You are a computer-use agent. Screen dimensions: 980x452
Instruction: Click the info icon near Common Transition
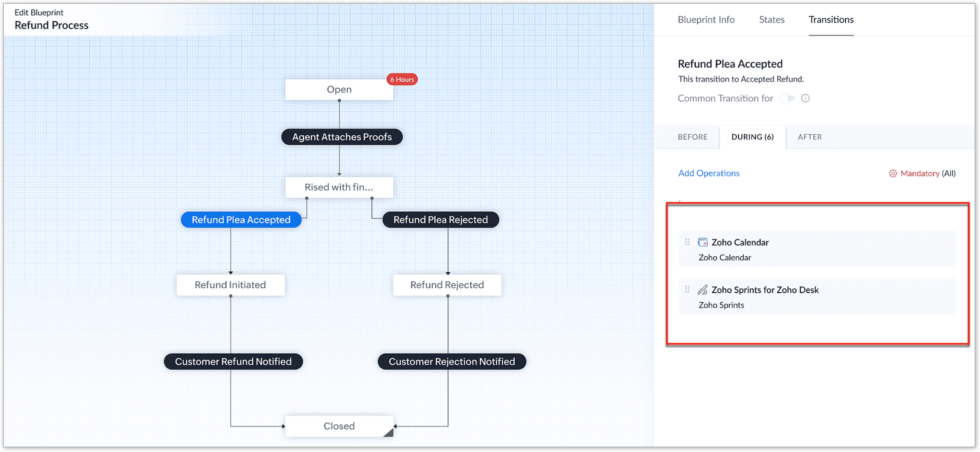click(x=805, y=98)
